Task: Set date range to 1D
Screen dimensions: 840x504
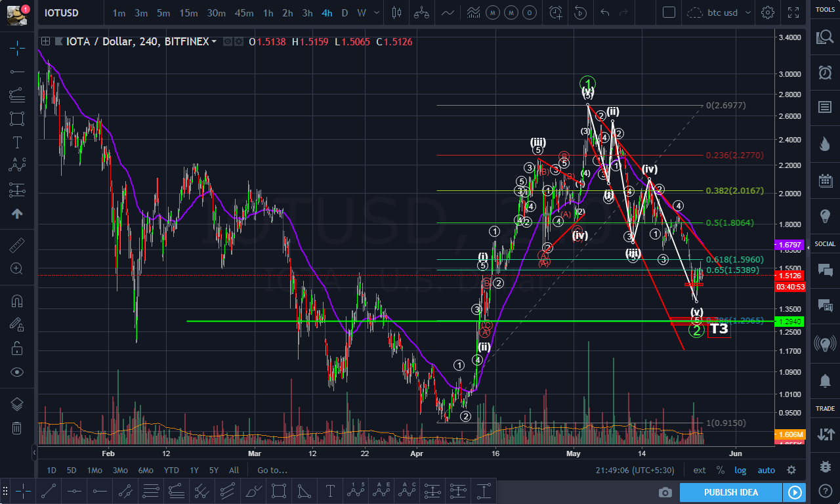Action: (51, 470)
